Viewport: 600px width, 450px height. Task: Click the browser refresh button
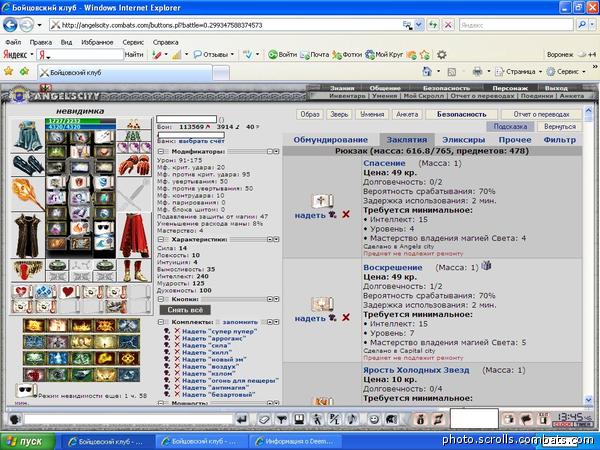(x=433, y=25)
